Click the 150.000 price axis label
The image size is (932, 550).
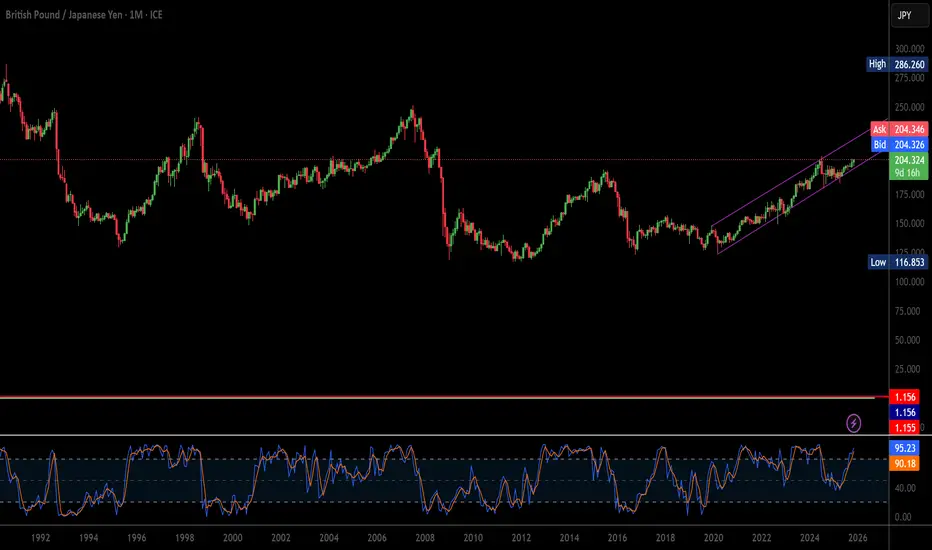tap(909, 224)
